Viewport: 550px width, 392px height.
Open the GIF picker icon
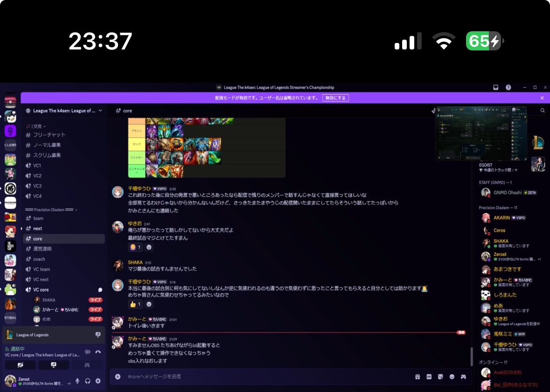(x=429, y=377)
